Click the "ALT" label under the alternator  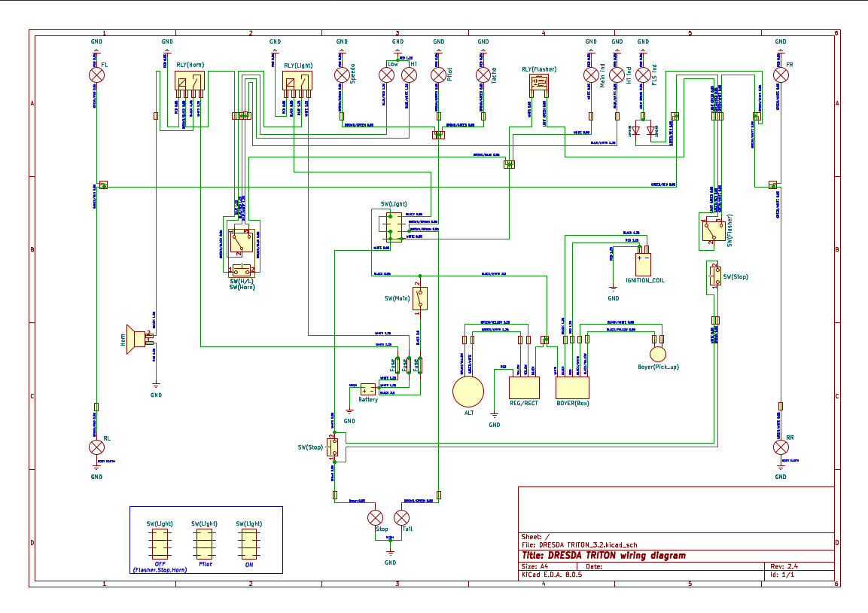(469, 413)
